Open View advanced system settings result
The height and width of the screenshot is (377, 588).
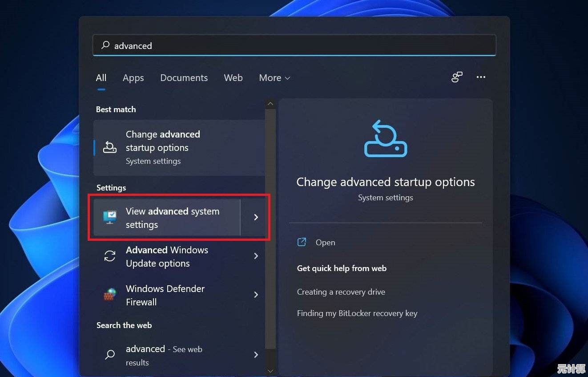(167, 218)
